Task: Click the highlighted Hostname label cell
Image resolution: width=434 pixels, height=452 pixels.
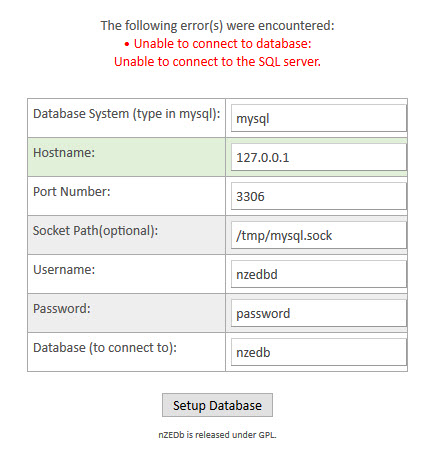Action: 126,157
